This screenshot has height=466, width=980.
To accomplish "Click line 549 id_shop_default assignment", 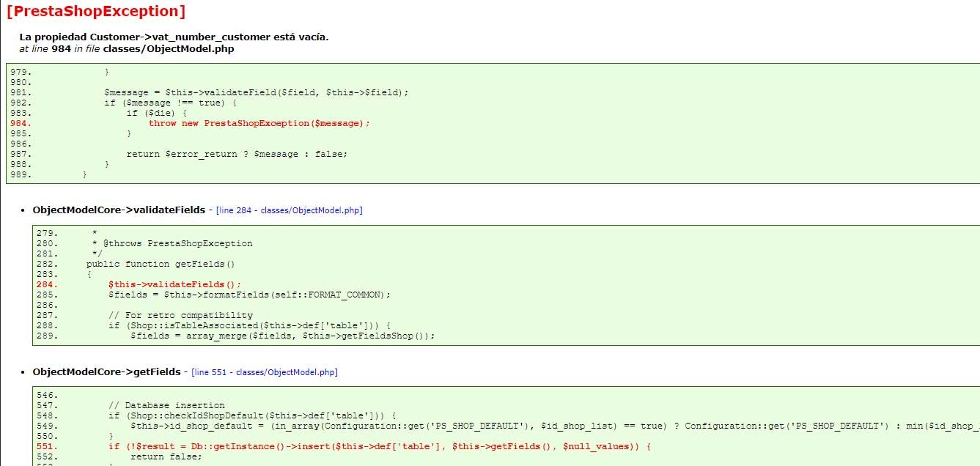I will pos(555,426).
